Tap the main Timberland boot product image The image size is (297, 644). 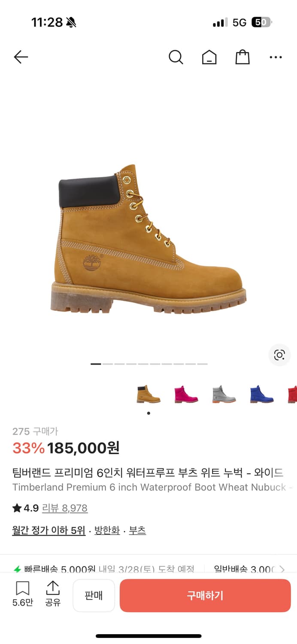[148, 239]
